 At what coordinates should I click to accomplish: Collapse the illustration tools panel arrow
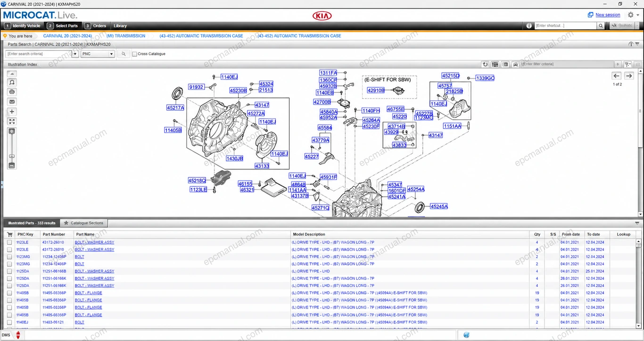pos(12,74)
